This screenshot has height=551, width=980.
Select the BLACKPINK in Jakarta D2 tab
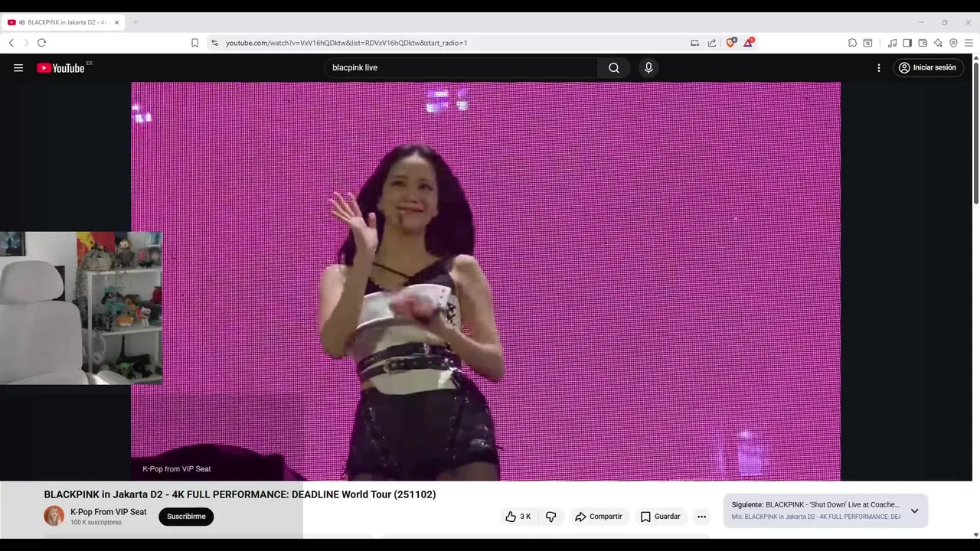64,22
